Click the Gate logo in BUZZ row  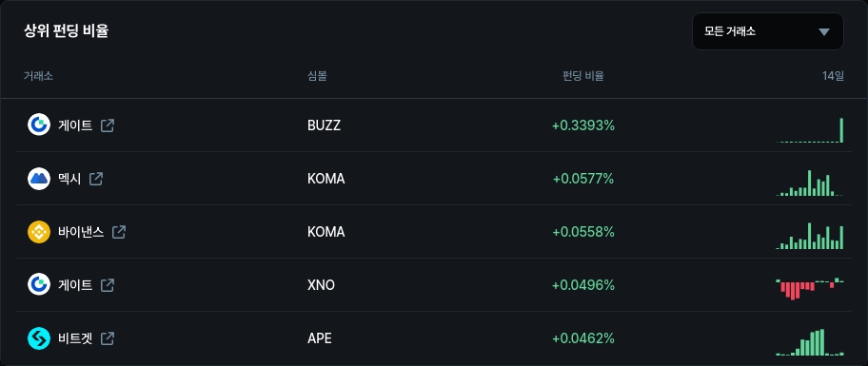(x=39, y=125)
